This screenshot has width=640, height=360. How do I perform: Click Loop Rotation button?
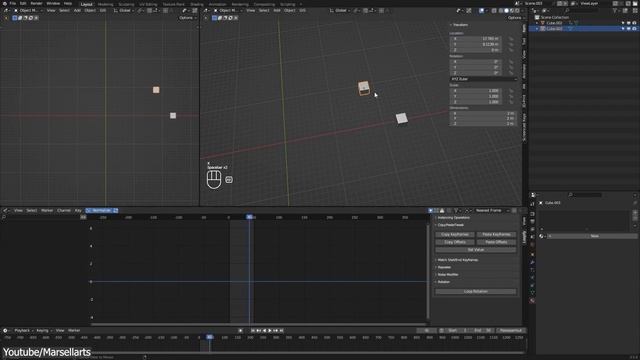(476, 291)
